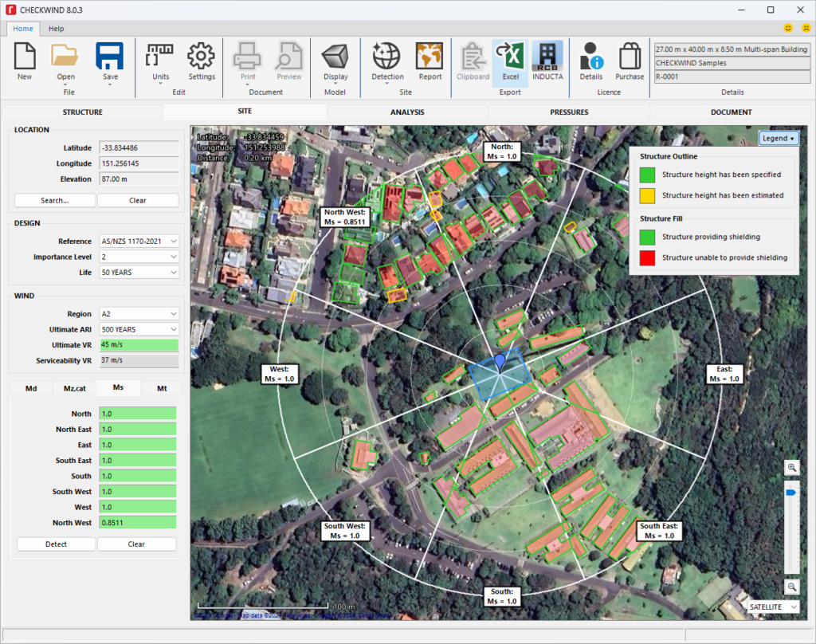Click the R-0001 details field
The width and height of the screenshot is (816, 644).
coord(732,77)
